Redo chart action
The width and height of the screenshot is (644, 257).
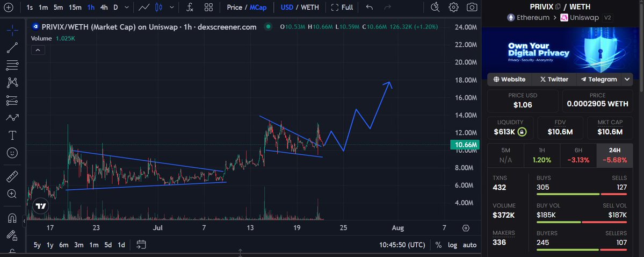pos(387,8)
